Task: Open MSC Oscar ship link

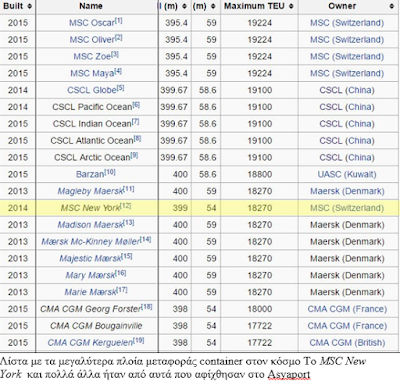Action: [x=92, y=23]
